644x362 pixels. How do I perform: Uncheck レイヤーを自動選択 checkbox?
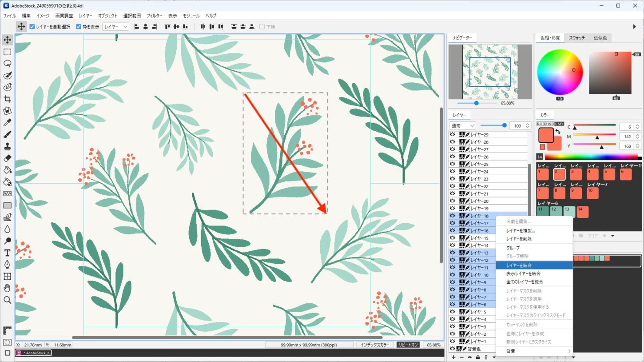click(x=32, y=27)
